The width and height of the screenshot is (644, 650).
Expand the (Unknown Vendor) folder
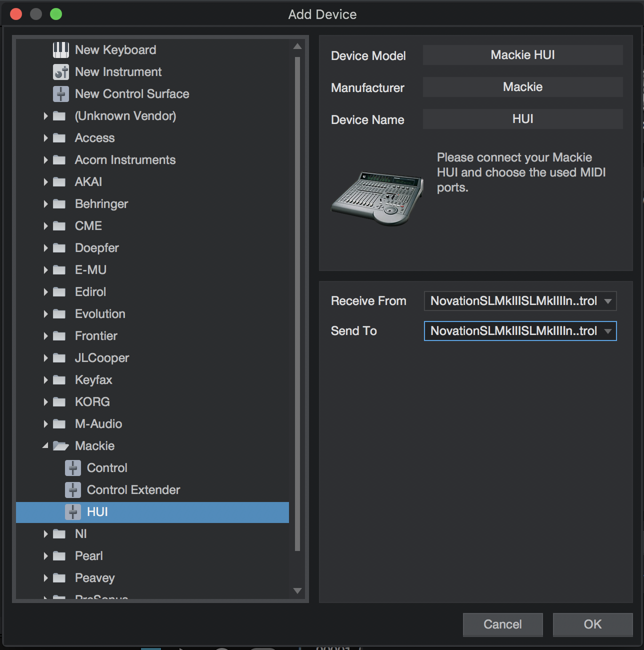click(45, 116)
